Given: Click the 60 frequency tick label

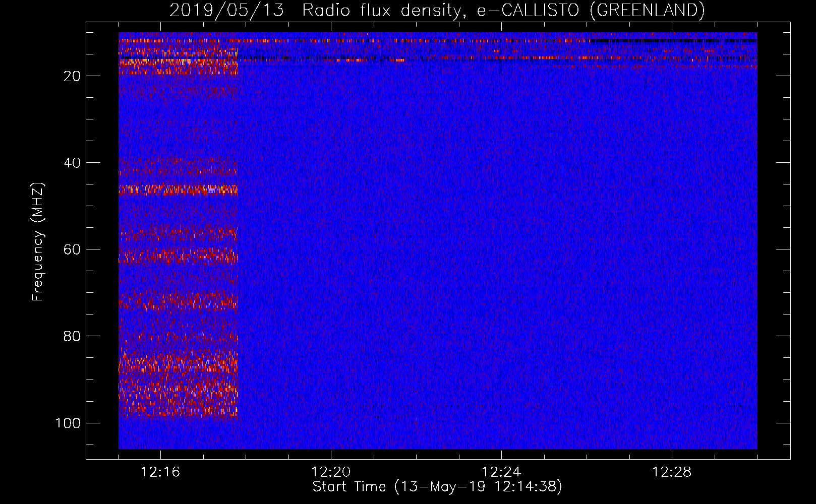Looking at the screenshot, I should click(x=72, y=249).
